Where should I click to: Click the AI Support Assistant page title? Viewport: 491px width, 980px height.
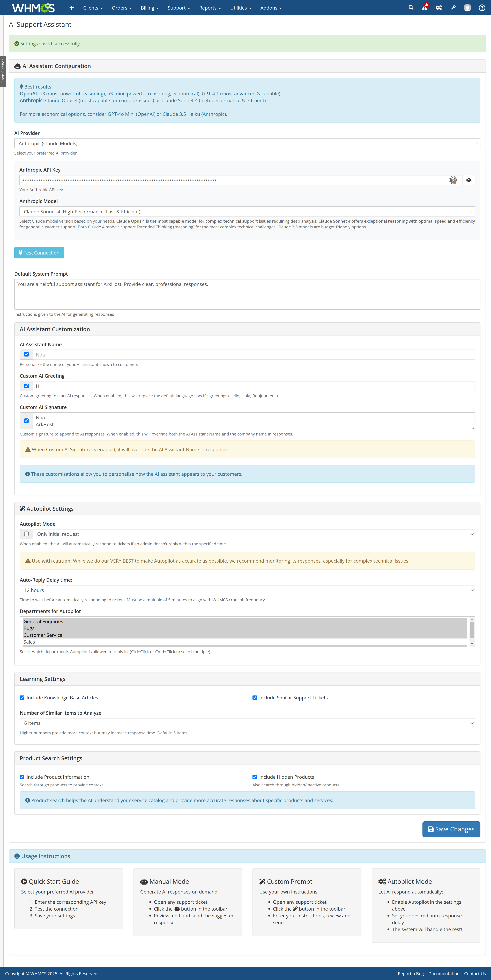point(40,24)
